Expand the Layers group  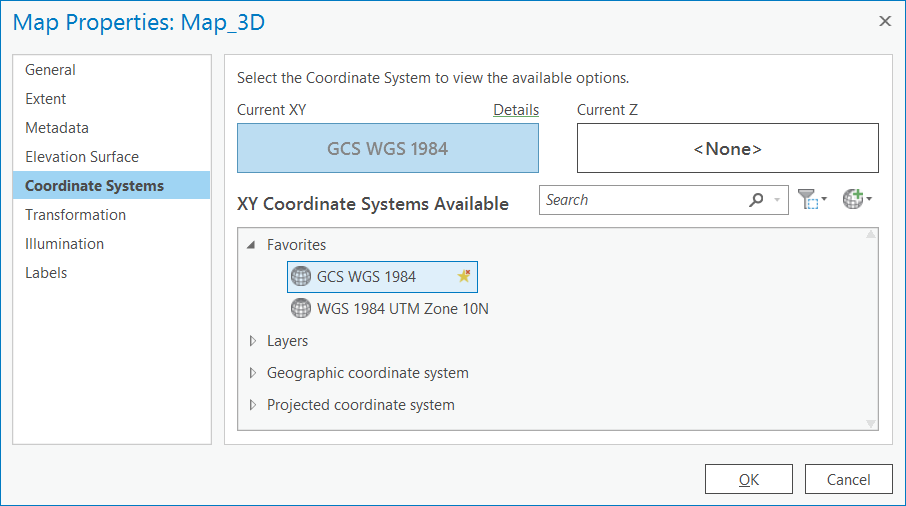pos(253,341)
